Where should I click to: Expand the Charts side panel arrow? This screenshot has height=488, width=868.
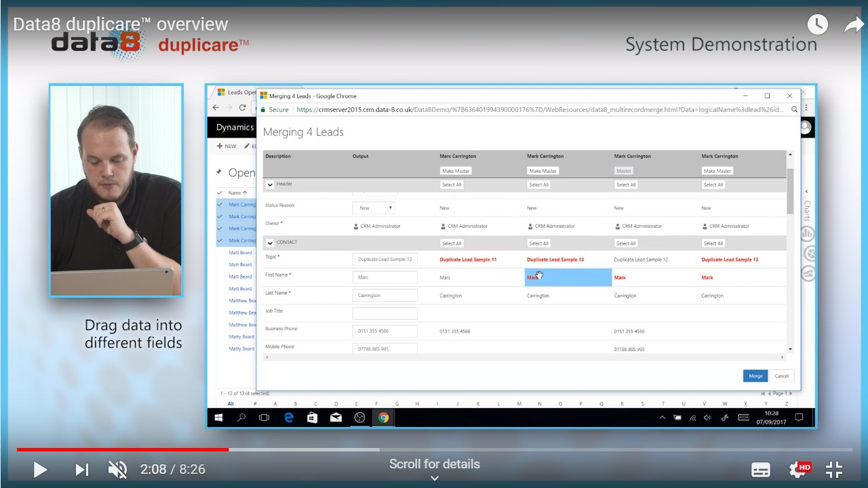[807, 192]
